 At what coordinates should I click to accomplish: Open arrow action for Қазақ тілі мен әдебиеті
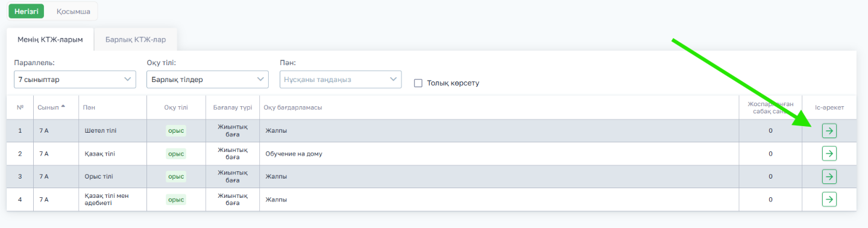(x=829, y=199)
